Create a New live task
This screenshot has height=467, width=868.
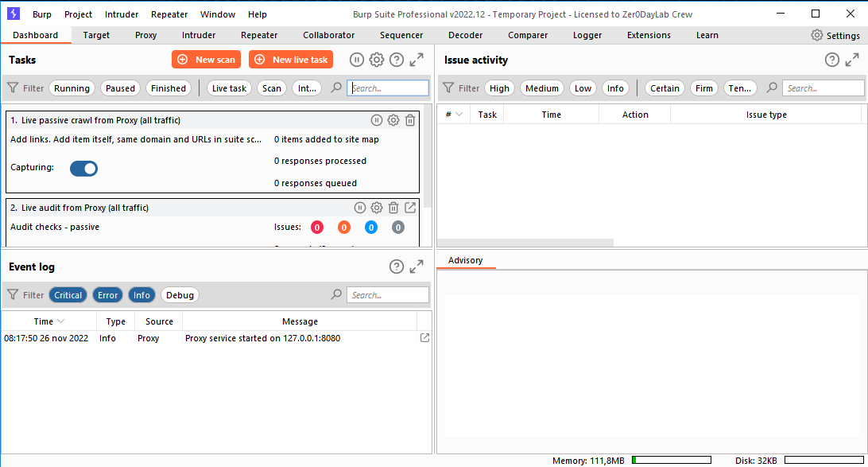[x=291, y=60]
